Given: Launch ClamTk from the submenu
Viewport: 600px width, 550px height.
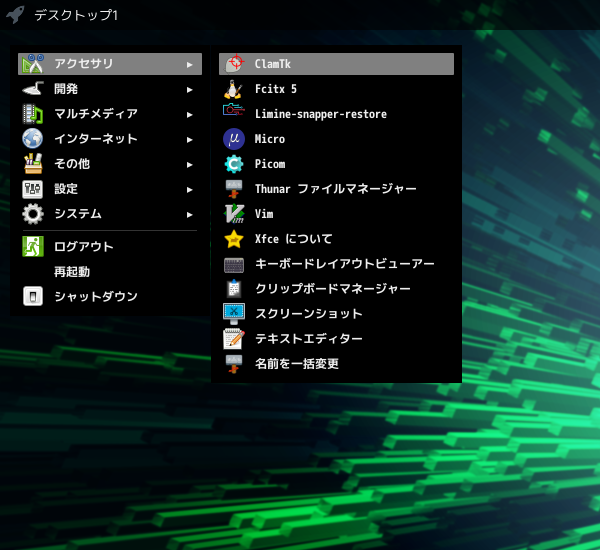Looking at the screenshot, I should click(336, 64).
